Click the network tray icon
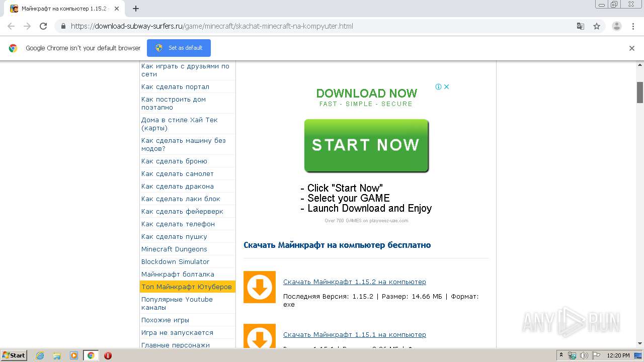644x362 pixels. pyautogui.click(x=572, y=355)
